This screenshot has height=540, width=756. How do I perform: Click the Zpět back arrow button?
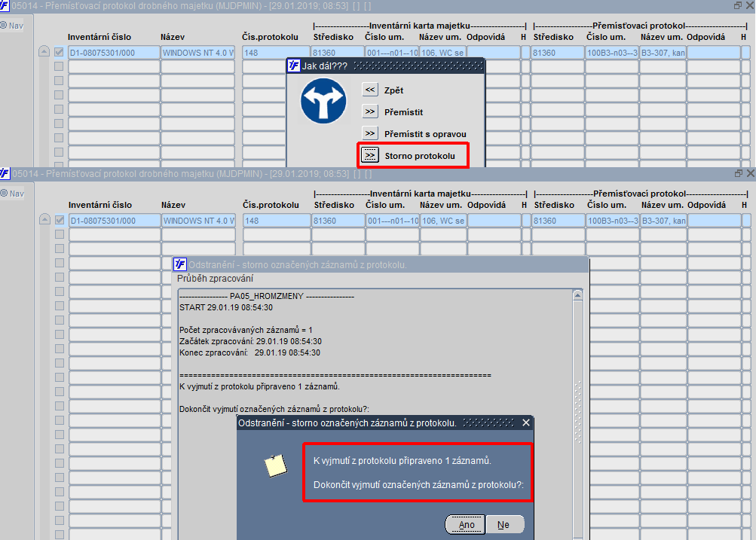click(370, 90)
